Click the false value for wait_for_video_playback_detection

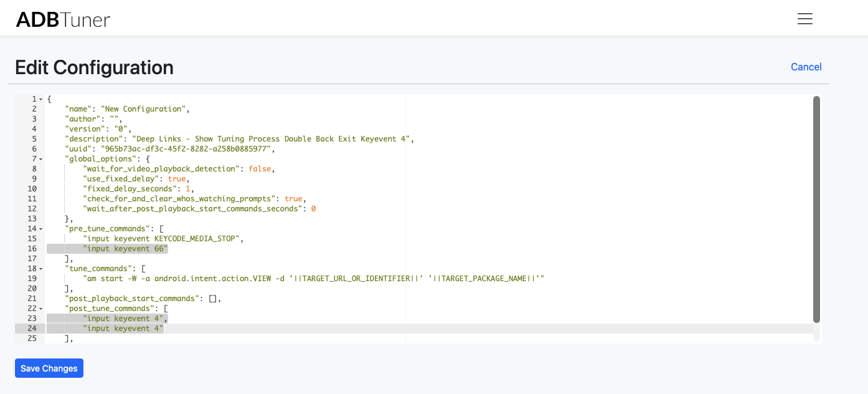click(x=260, y=169)
